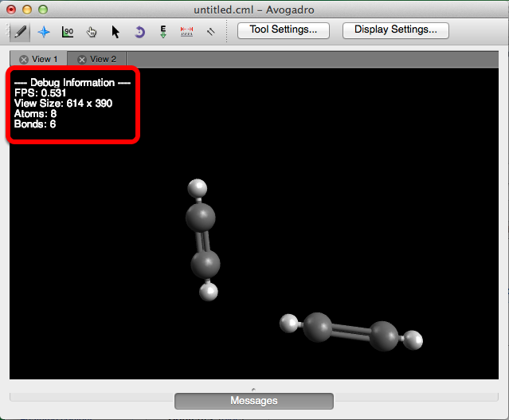The height and width of the screenshot is (420, 509).
Task: Click the upper carbon atom of vertical molecule
Action: (201, 217)
